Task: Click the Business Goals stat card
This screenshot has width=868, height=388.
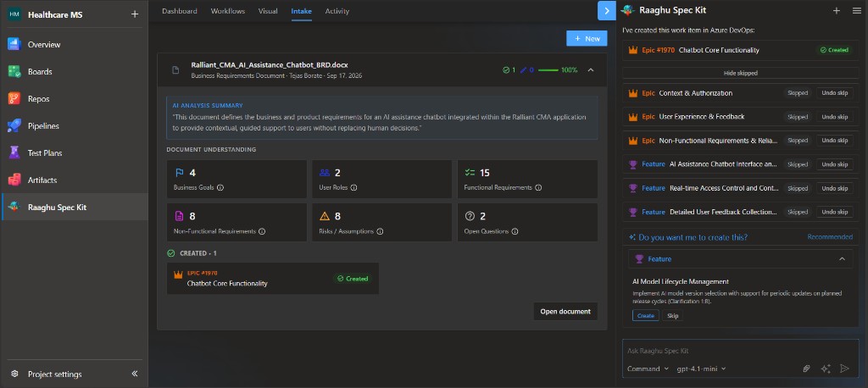Action: pos(237,180)
